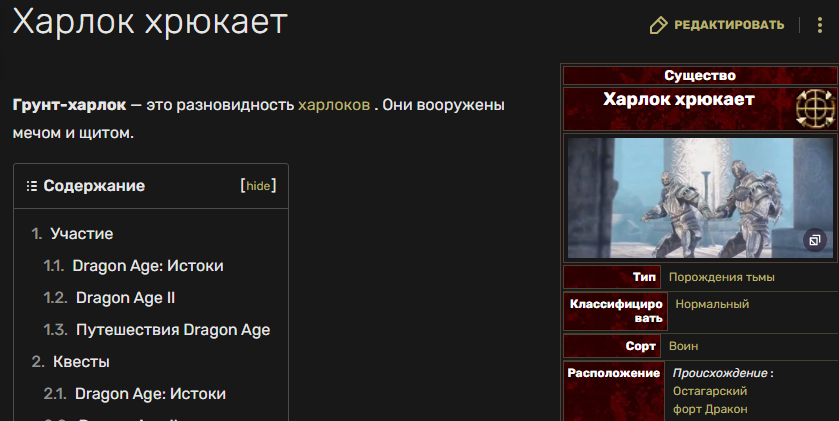Open the three-dot more actions menu

click(x=820, y=25)
